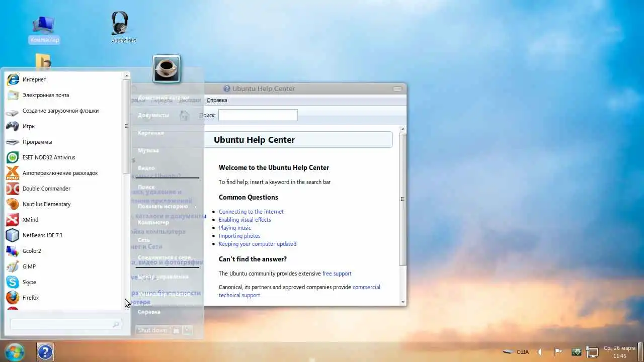Click Help Center scroll down arrow
The width and height of the screenshot is (644, 362).
(x=403, y=302)
